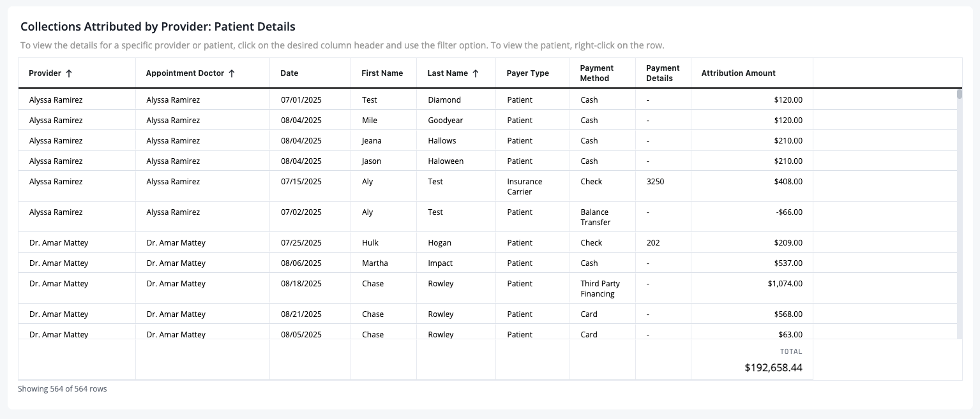Screen dimensions: 980x419
Task: Click the Showing 564 of 564 rows text
Action: [x=63, y=389]
